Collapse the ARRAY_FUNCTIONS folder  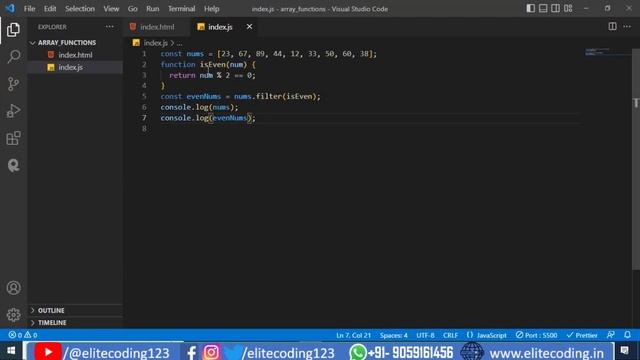pos(67,42)
